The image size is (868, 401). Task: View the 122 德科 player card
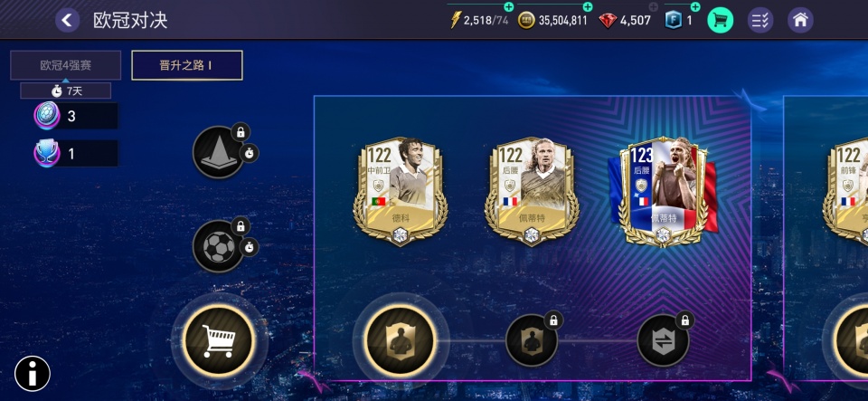point(401,191)
